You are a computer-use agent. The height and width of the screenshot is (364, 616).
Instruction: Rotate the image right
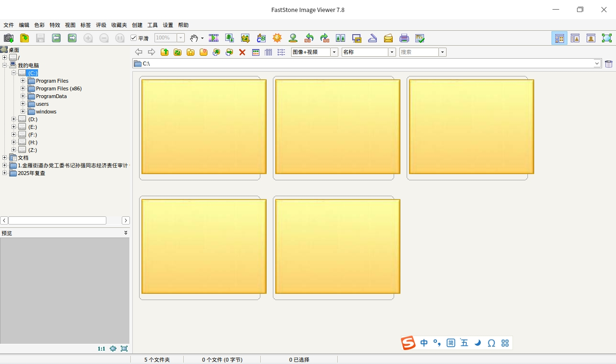[325, 38]
